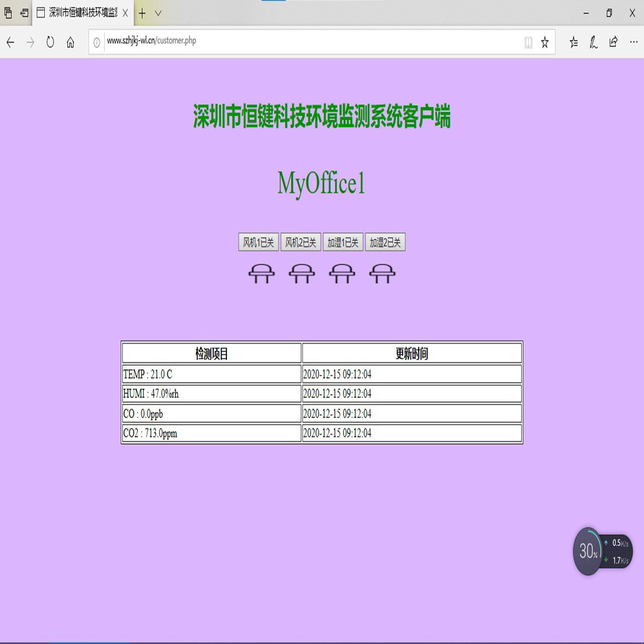Share this page icon
This screenshot has height=644, width=644.
[x=613, y=42]
